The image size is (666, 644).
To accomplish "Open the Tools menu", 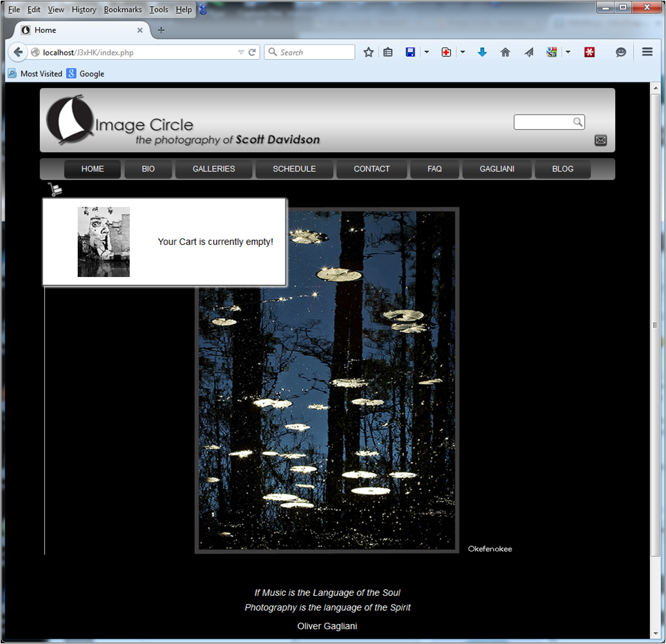I will click(159, 10).
